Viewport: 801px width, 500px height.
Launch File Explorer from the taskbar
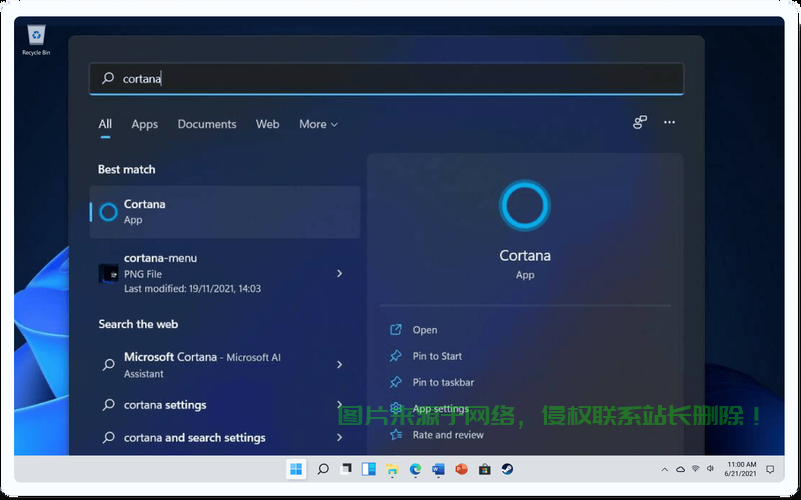click(x=392, y=469)
